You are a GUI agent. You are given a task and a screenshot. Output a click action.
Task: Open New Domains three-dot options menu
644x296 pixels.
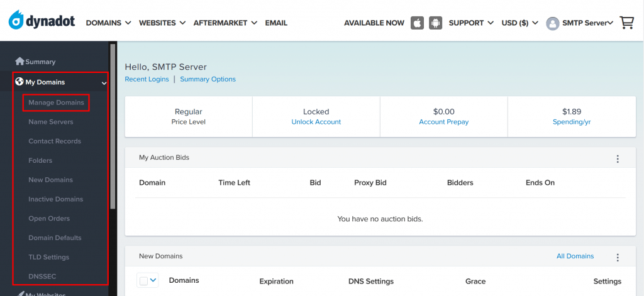click(618, 258)
